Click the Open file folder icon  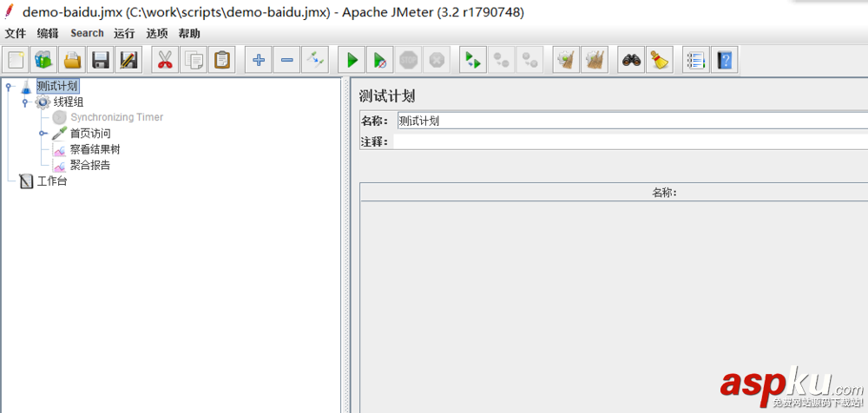(73, 59)
